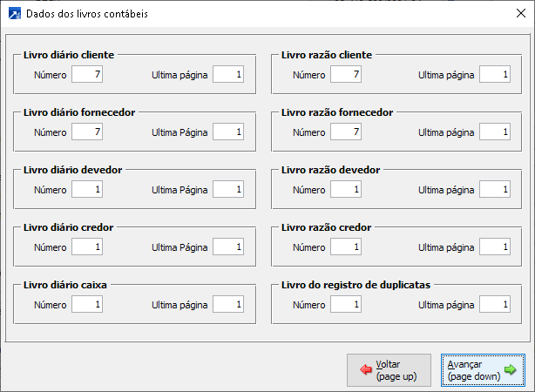Edit Ultima página of registro de duplicatas
Viewport: 535px width, 392px height.
click(495, 305)
